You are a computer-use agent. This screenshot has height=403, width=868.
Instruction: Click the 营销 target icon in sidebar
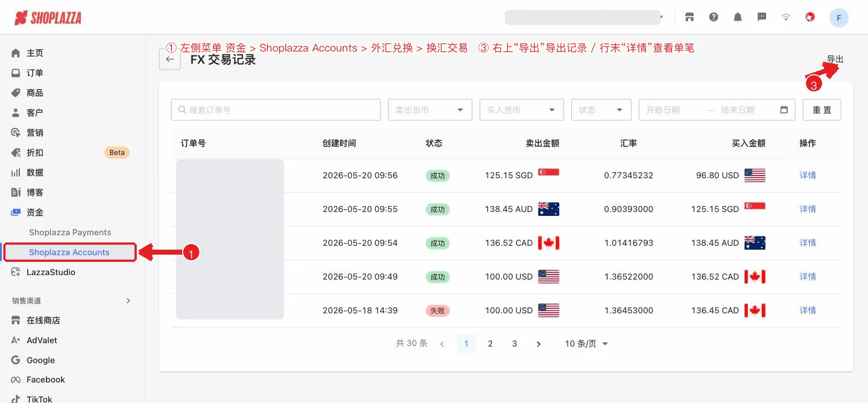(x=16, y=133)
